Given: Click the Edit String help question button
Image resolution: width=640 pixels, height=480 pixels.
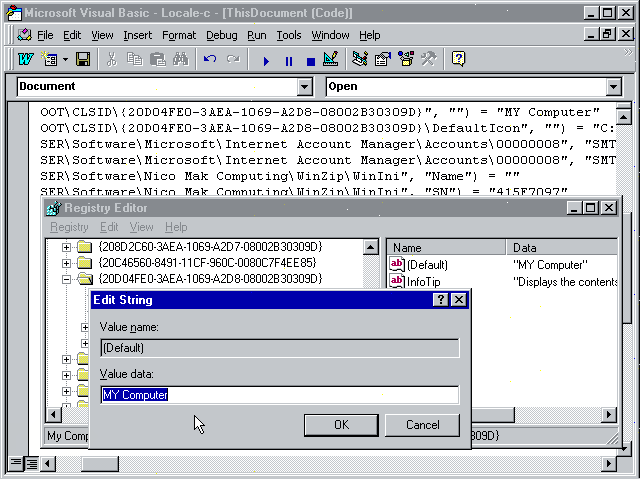Looking at the screenshot, I should tap(440, 300).
